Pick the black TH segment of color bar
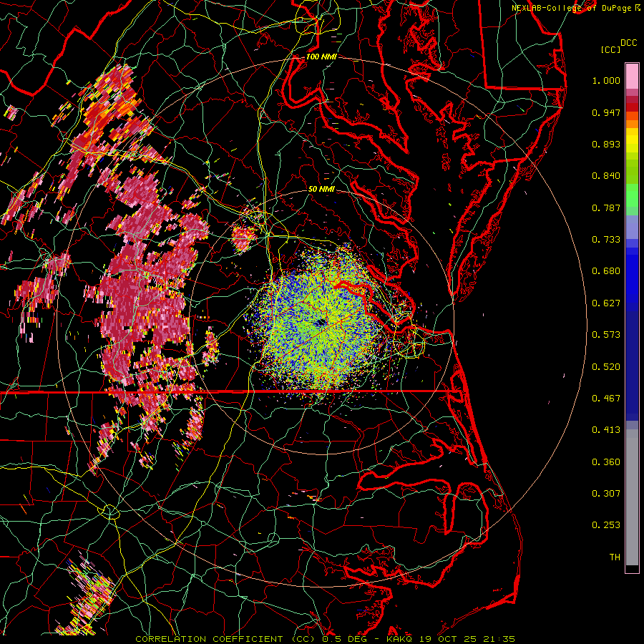Viewport: 644px width, 644px height. coord(632,568)
